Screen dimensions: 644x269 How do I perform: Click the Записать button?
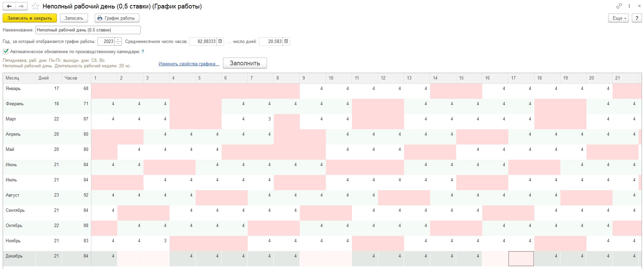click(x=74, y=18)
